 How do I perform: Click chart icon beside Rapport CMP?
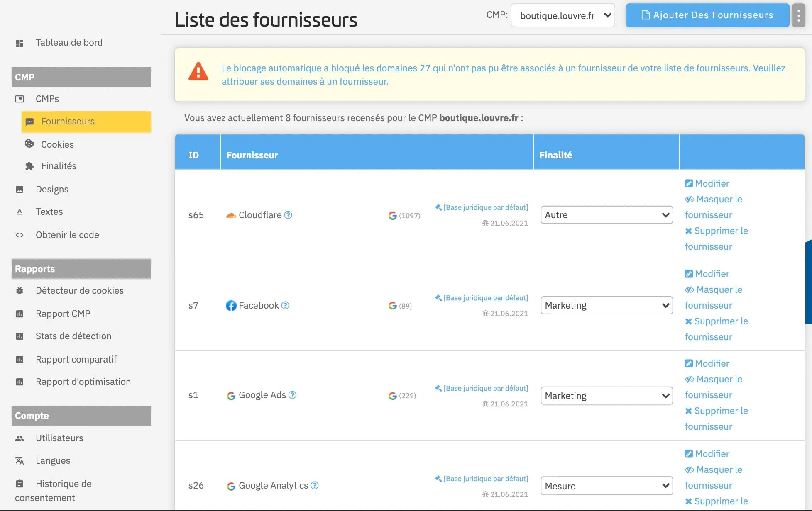pos(20,314)
